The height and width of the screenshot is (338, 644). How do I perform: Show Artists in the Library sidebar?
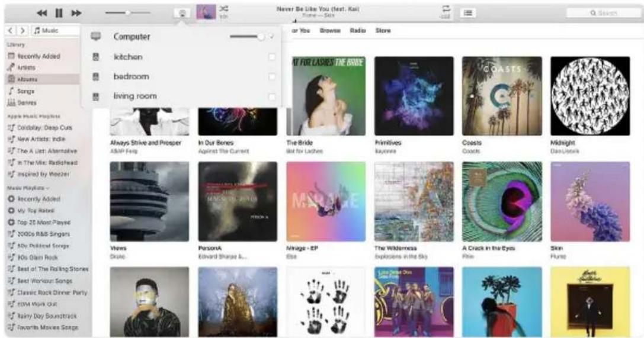tap(26, 67)
